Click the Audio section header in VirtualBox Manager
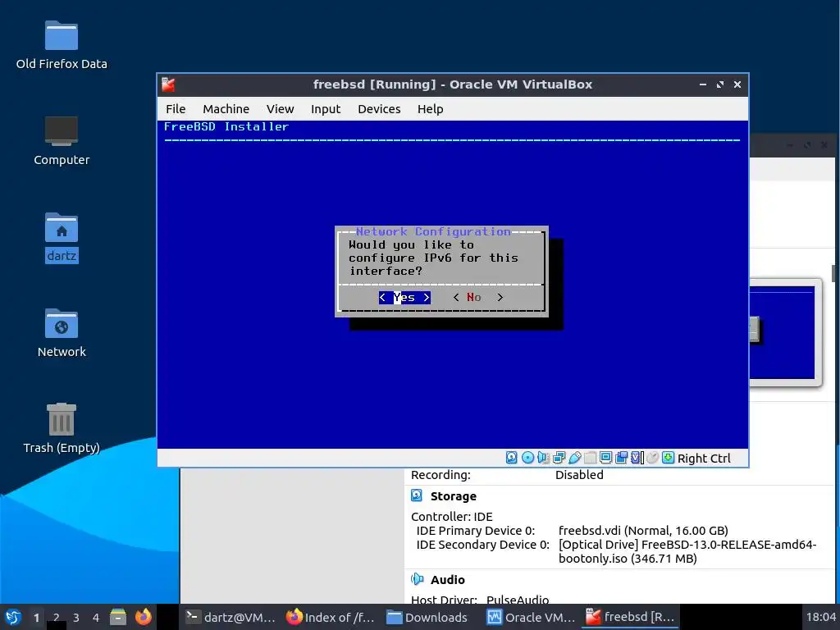The image size is (840, 630). pyautogui.click(x=447, y=580)
